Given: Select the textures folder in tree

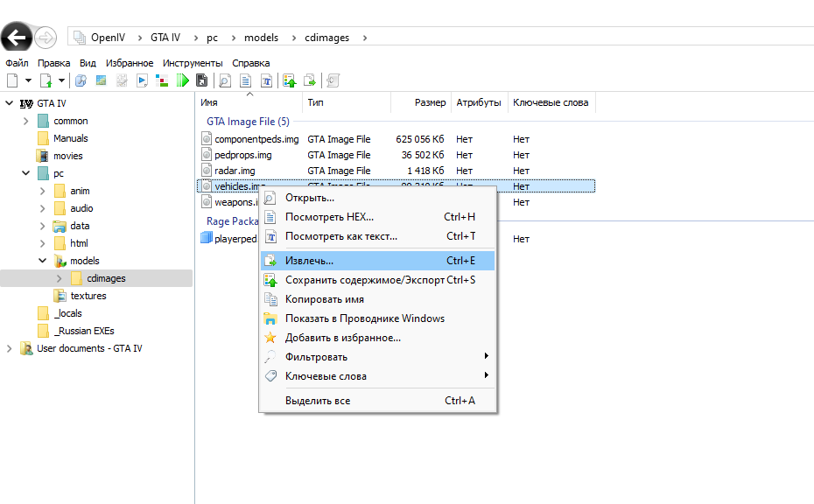Looking at the screenshot, I should point(88,296).
